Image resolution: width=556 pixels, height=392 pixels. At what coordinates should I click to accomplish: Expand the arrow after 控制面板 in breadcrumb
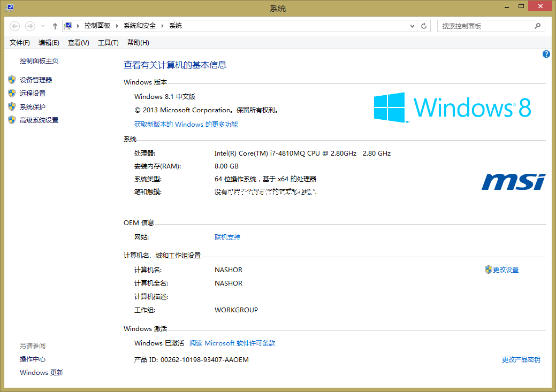point(117,26)
